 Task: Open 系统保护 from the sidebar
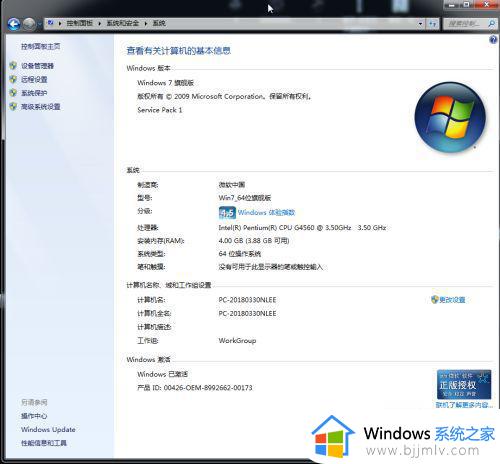34,93
